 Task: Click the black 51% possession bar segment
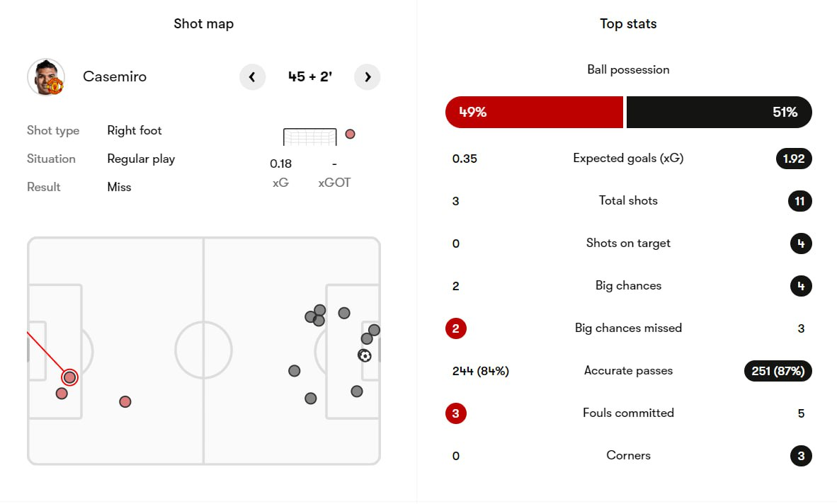click(x=719, y=112)
